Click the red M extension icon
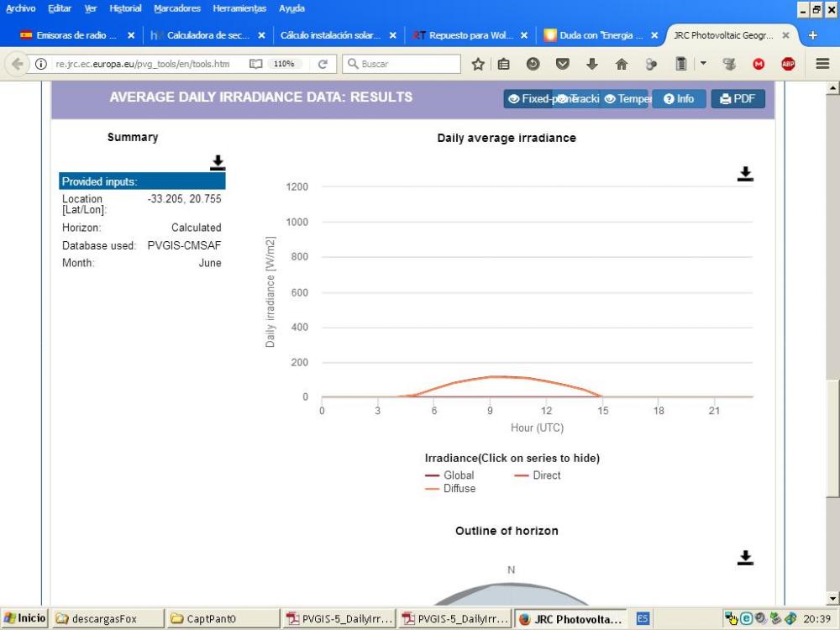 coord(759,65)
